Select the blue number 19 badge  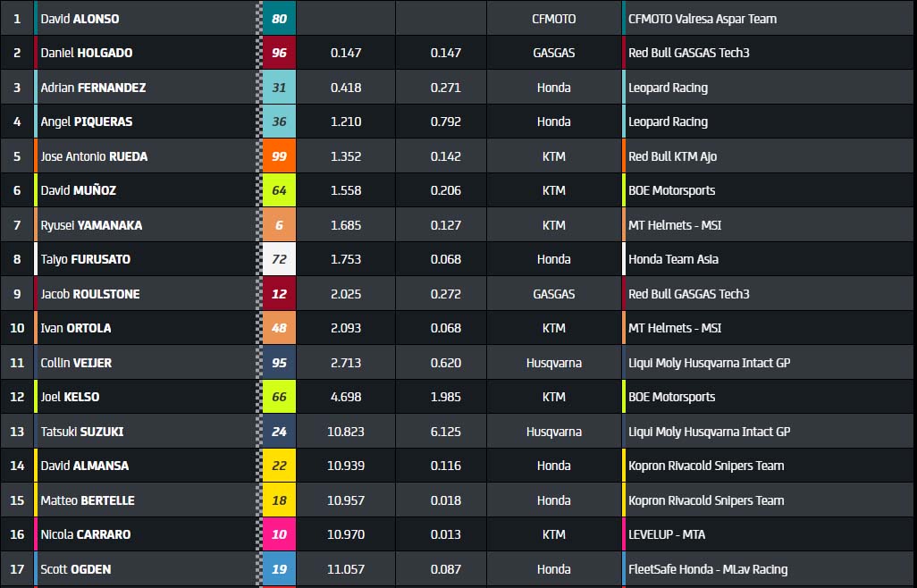(x=279, y=569)
